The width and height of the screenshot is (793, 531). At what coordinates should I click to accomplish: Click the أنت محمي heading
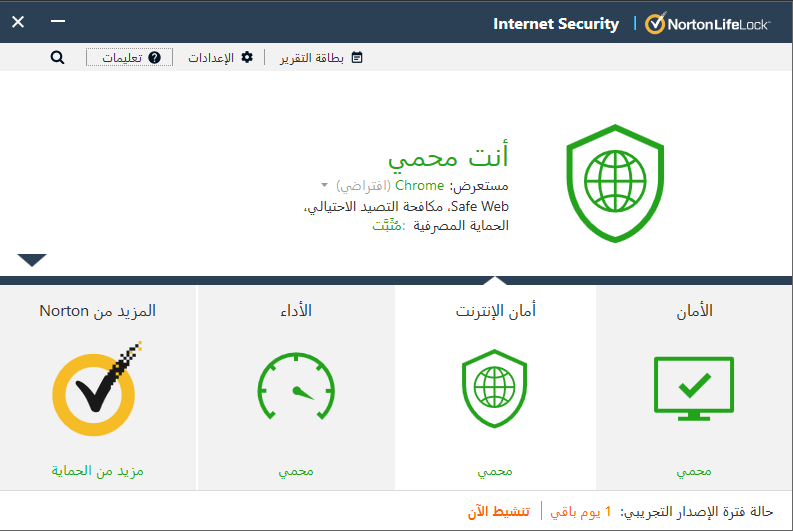tap(448, 156)
